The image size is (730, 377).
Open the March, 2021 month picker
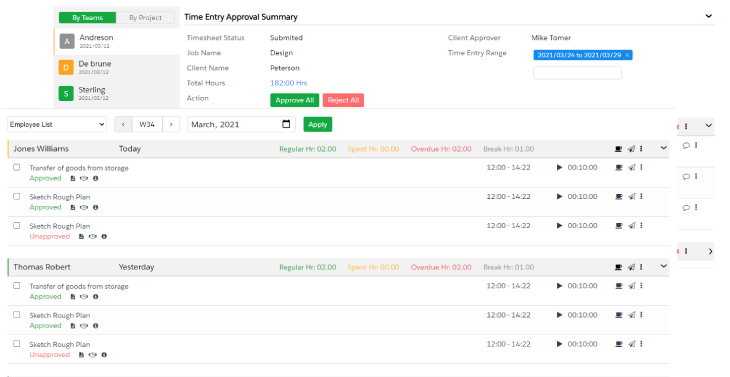point(241,124)
